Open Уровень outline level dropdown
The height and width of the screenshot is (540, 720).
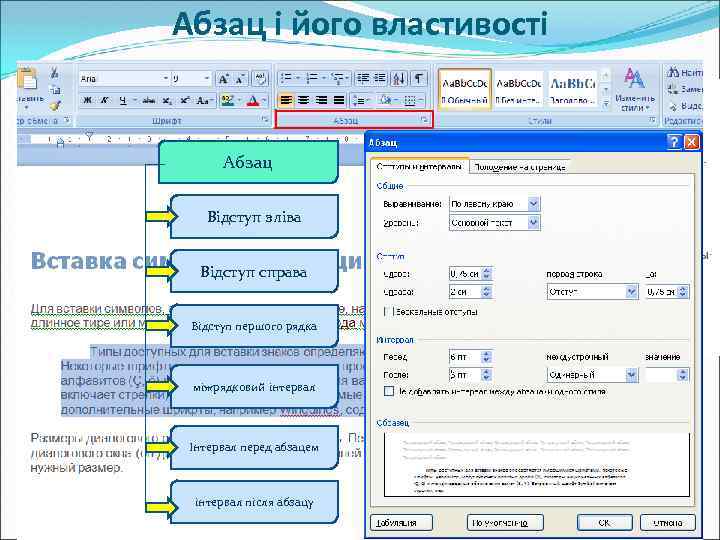(x=533, y=223)
